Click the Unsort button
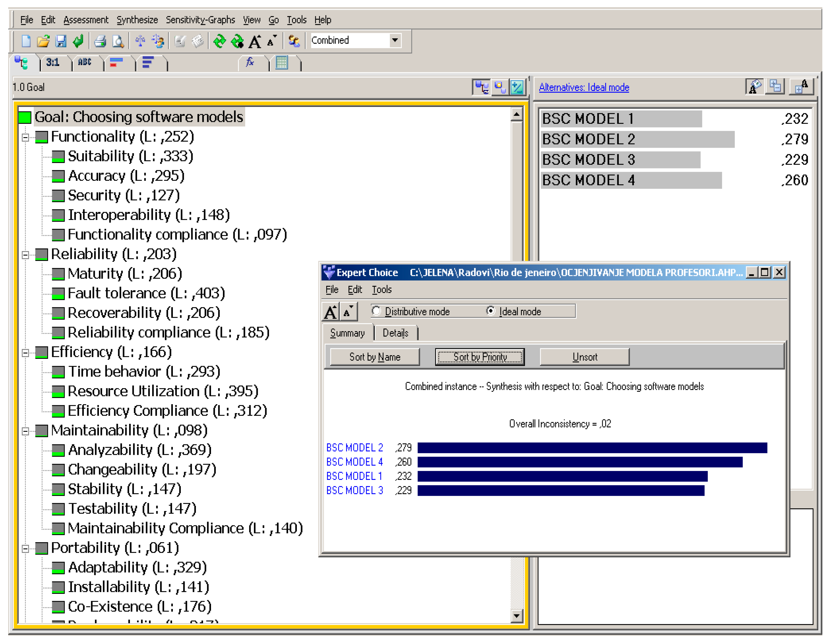 585,357
